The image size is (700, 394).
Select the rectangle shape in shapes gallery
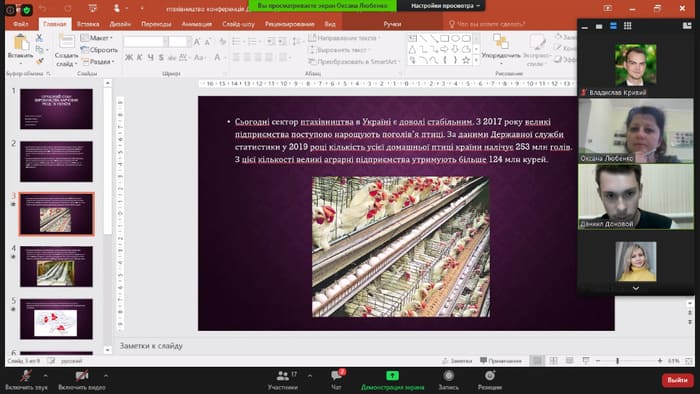pos(444,38)
